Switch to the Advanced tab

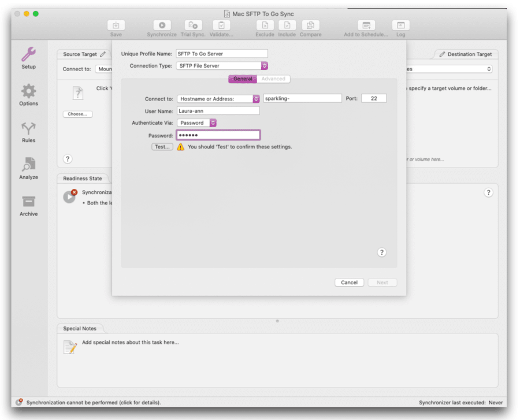[x=274, y=79]
